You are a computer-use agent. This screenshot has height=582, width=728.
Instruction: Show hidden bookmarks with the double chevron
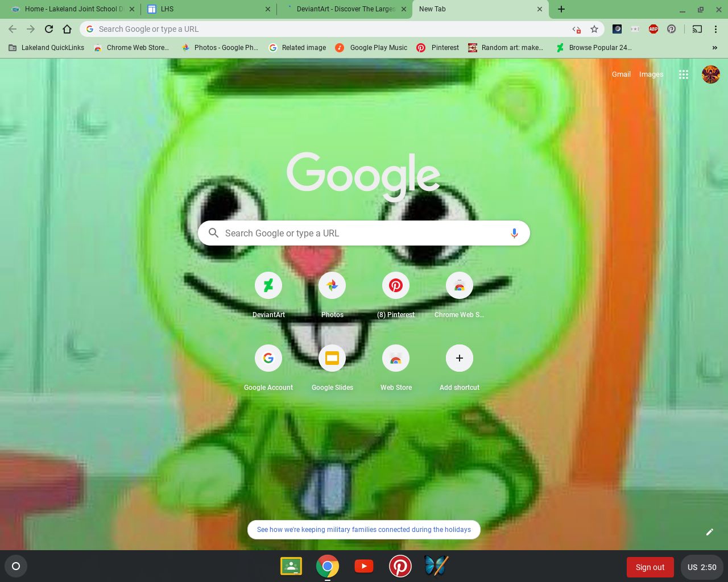[x=714, y=48]
